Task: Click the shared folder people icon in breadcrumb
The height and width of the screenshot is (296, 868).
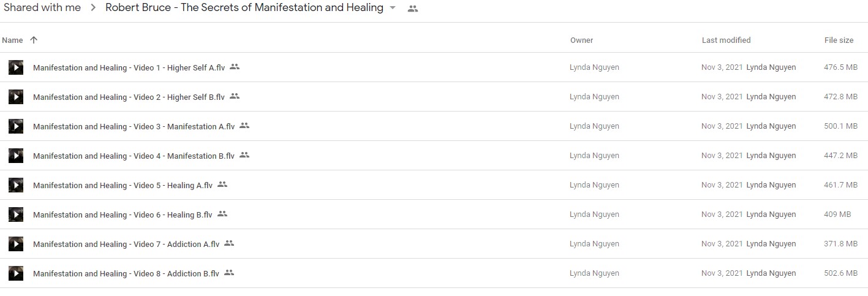Action: pos(413,9)
